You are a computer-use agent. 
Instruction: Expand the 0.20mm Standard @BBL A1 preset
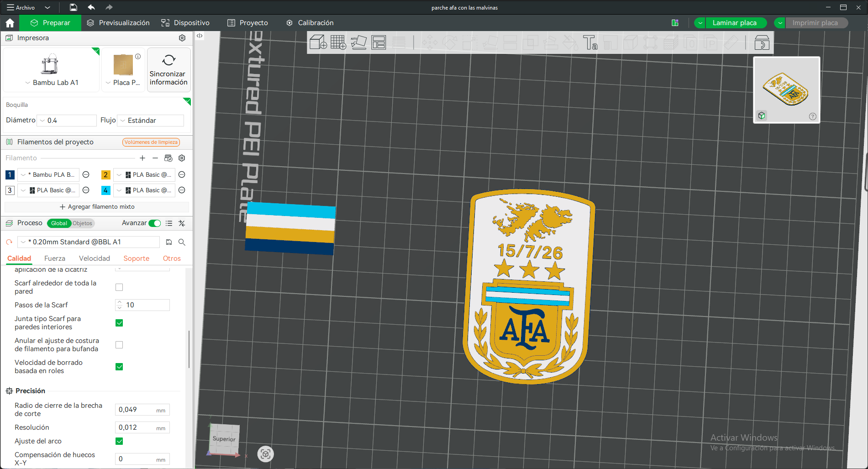click(x=89, y=242)
